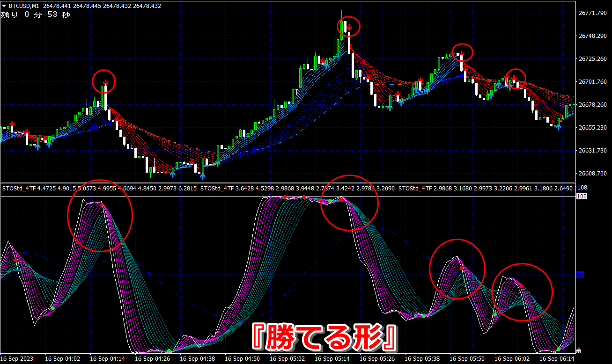This screenshot has height=364, width=612.
Task: Click the 16 Sep 2023 date label on the time axis
Action: click(17, 359)
